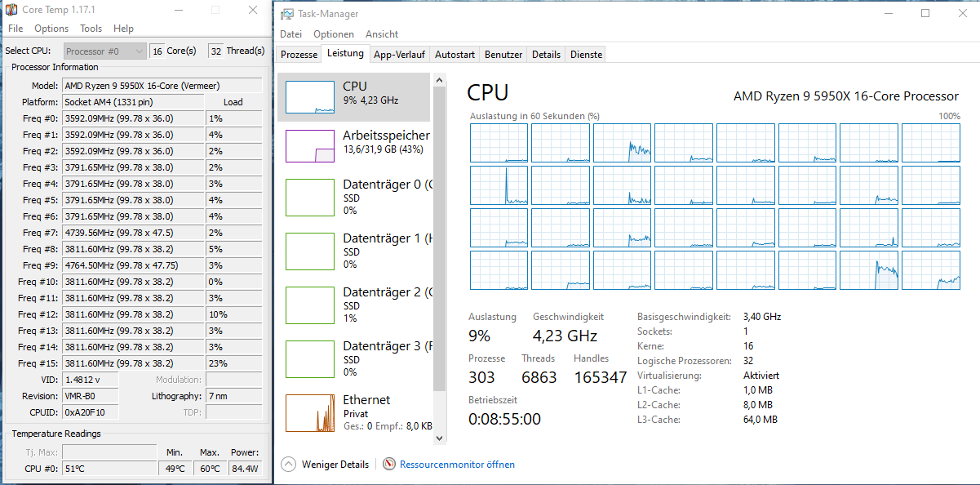Select Datenträger 1 in sidebar
Screen dimensions: 980x485
click(x=356, y=251)
